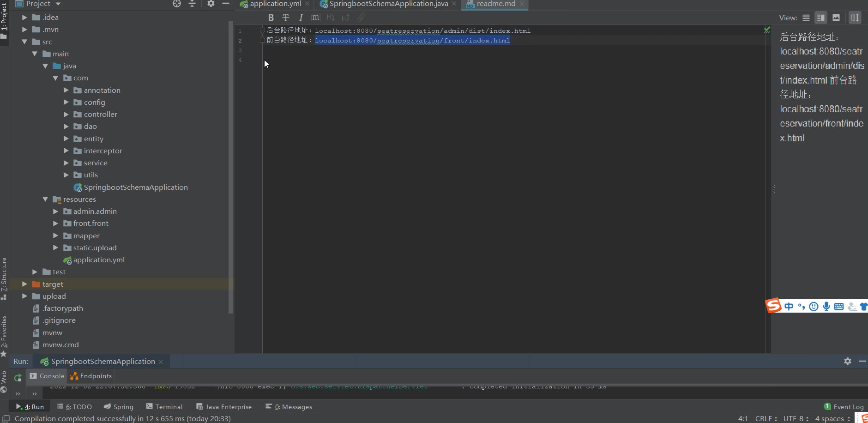This screenshot has height=423, width=868.
Task: Click the 4:1 caret position indicator
Action: 743,418
